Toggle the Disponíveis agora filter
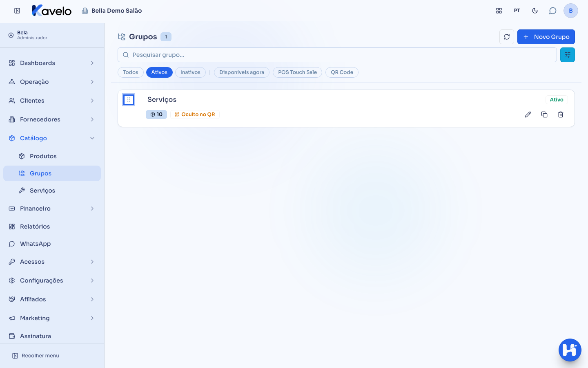This screenshot has height=368, width=588. [x=242, y=72]
